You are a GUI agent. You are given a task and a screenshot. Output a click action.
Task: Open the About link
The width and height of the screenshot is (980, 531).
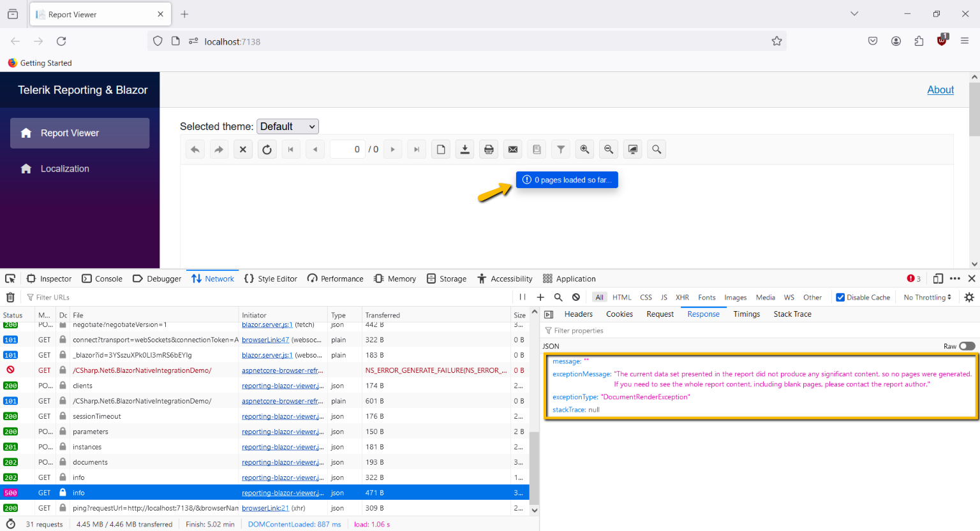coord(940,90)
